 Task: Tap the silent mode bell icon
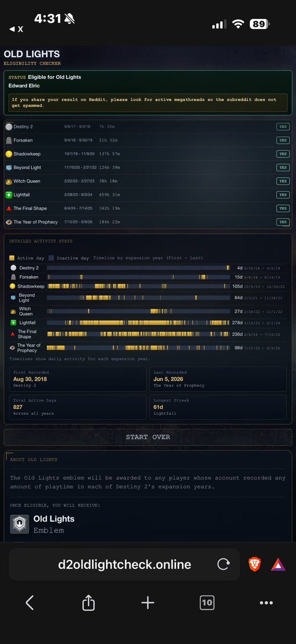[x=71, y=19]
